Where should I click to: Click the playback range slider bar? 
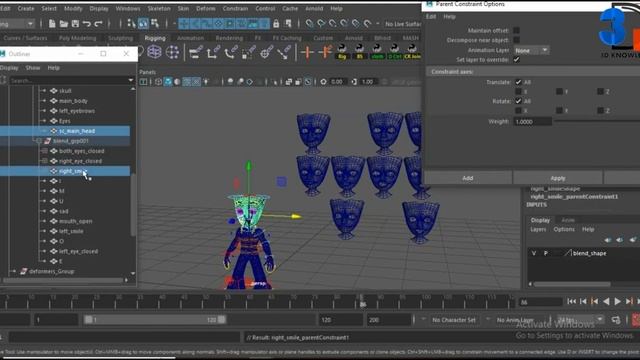click(x=155, y=320)
